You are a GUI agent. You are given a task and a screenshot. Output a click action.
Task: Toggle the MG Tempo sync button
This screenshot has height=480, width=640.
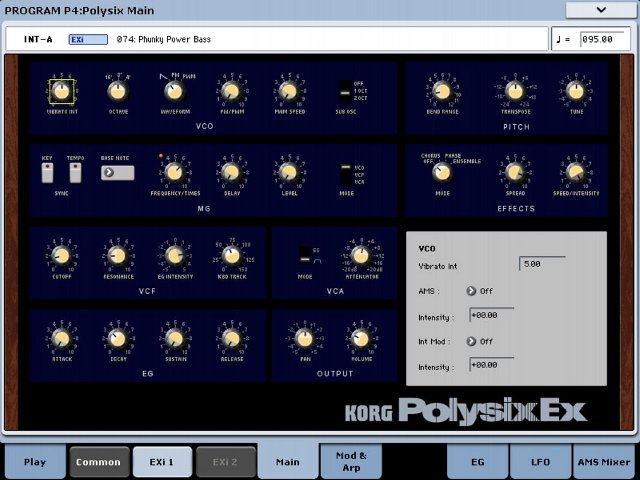76,173
